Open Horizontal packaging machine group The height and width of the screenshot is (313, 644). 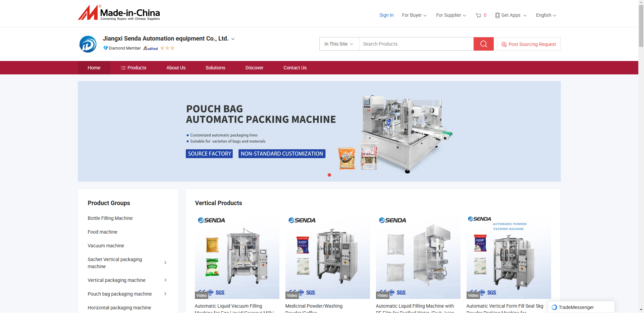pyautogui.click(x=119, y=308)
